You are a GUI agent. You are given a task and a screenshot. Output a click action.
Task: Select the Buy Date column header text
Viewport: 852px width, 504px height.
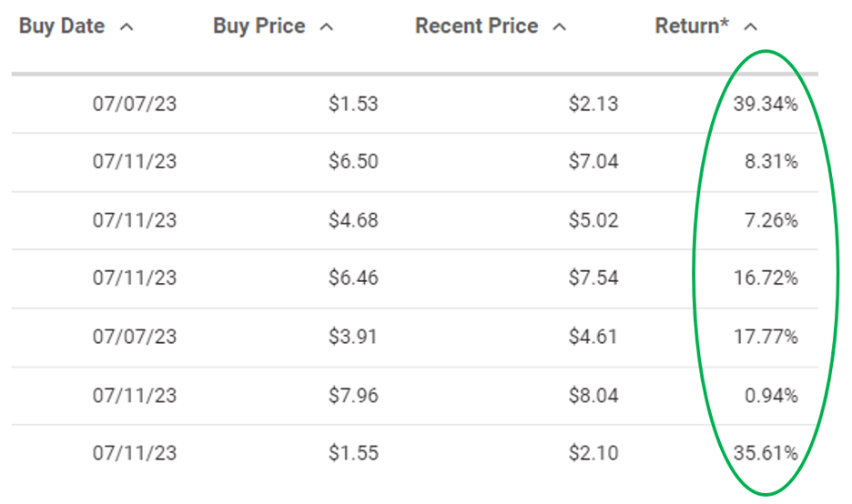pos(62,26)
